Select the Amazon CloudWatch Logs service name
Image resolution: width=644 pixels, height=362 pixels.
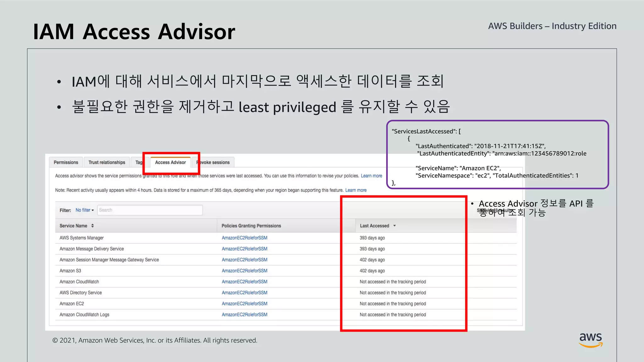84,315
